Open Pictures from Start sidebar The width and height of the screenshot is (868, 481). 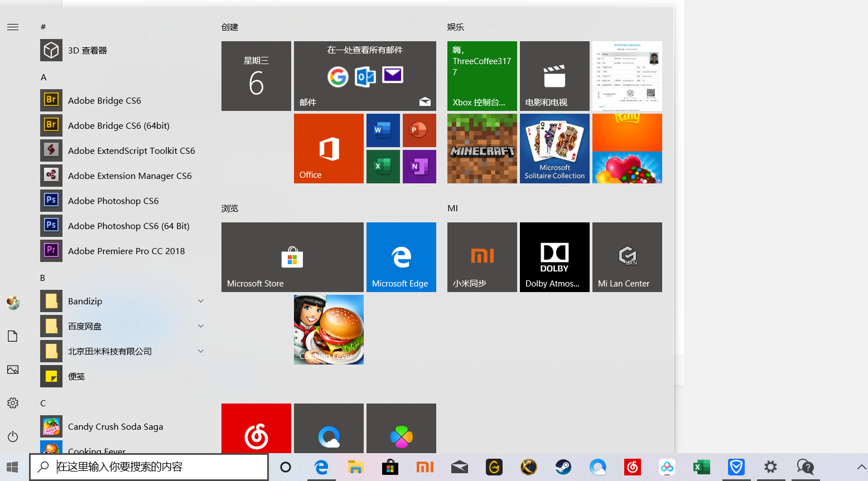click(13, 370)
